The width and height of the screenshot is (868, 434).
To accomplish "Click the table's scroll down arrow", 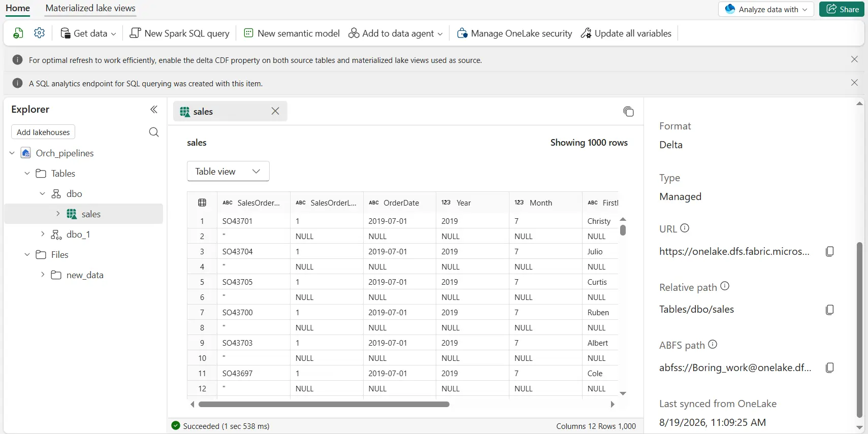I will click(x=623, y=393).
